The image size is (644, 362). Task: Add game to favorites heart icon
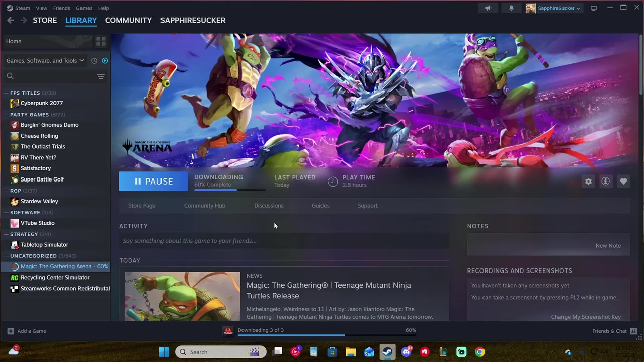pyautogui.click(x=623, y=182)
